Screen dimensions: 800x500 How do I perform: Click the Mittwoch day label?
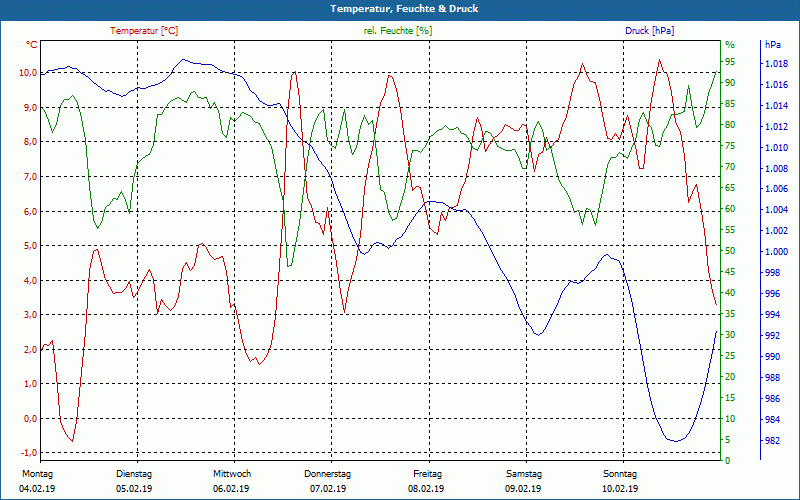[x=232, y=474]
